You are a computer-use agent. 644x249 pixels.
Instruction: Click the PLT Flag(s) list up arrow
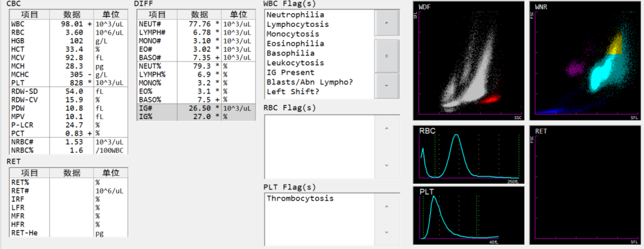click(386, 207)
